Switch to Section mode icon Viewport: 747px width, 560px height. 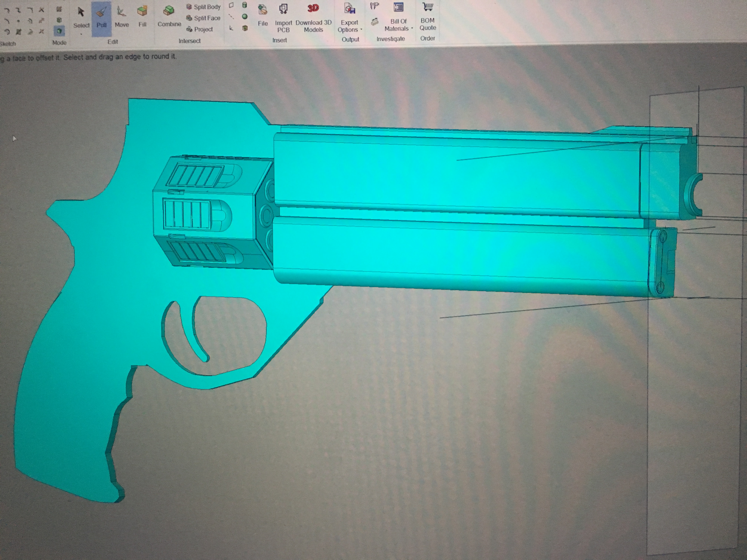[x=59, y=20]
